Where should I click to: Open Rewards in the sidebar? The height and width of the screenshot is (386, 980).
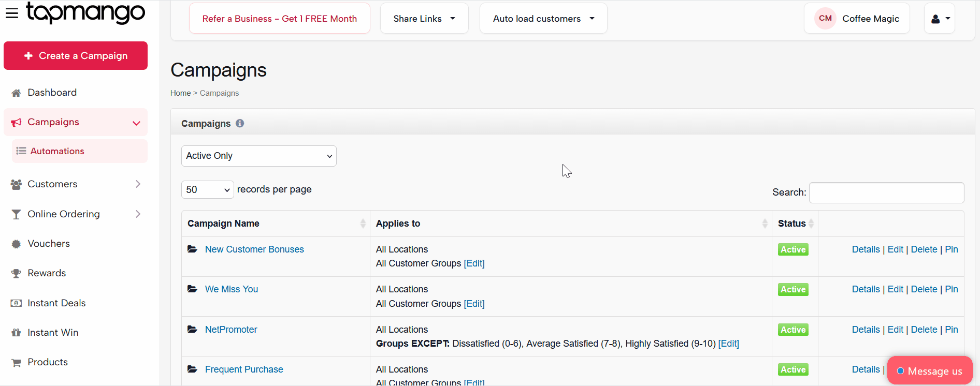47,273
